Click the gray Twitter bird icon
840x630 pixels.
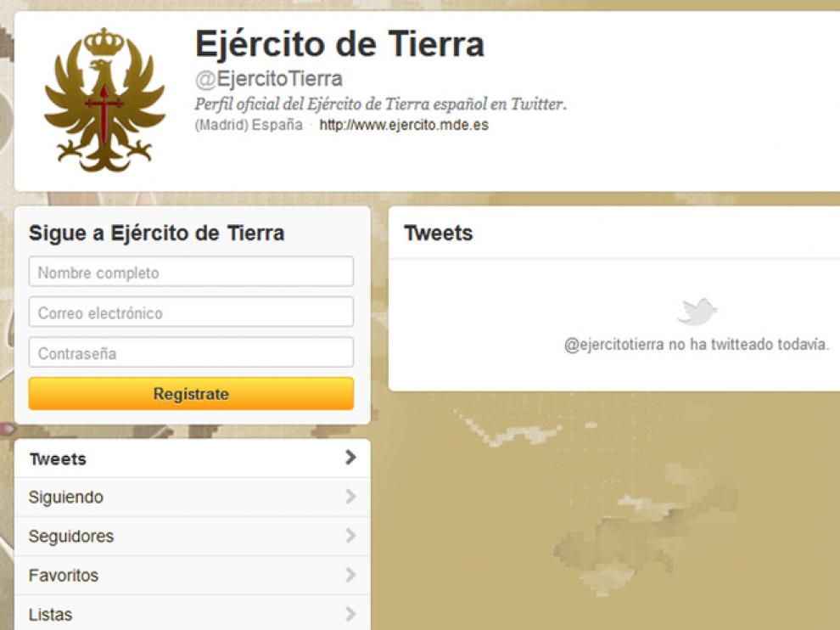(697, 312)
